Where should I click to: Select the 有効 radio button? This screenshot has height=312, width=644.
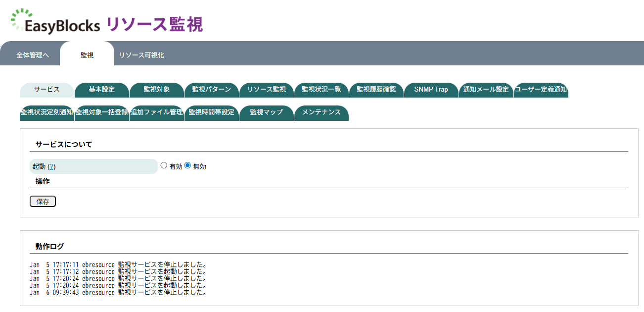click(x=164, y=166)
